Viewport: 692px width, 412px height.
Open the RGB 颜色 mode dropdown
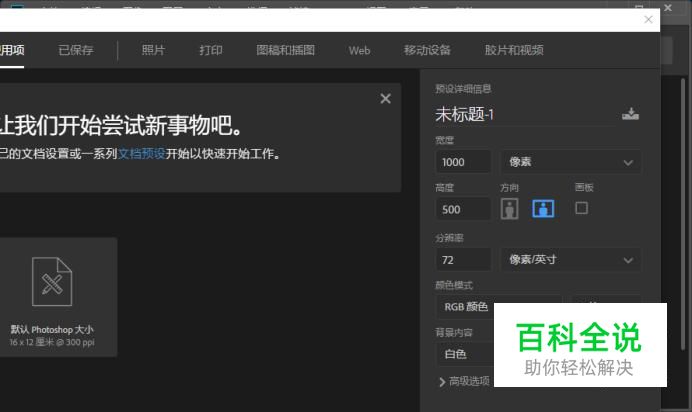pos(499,306)
